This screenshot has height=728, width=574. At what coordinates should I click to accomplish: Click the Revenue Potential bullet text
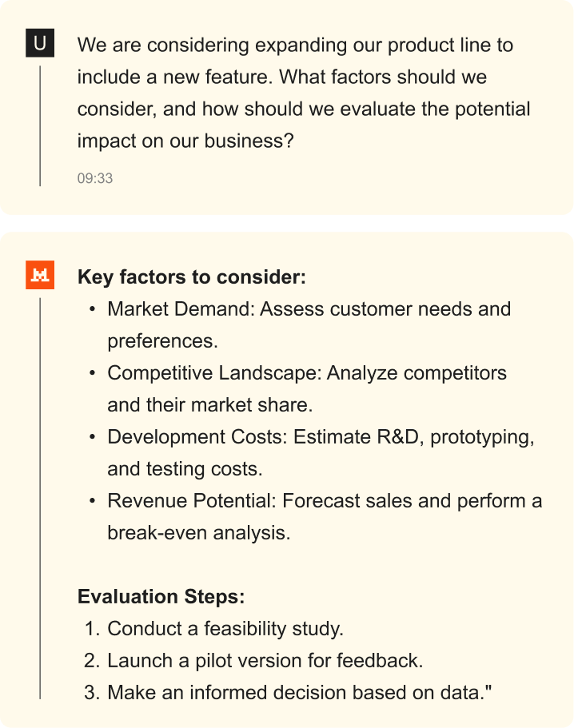point(325,501)
